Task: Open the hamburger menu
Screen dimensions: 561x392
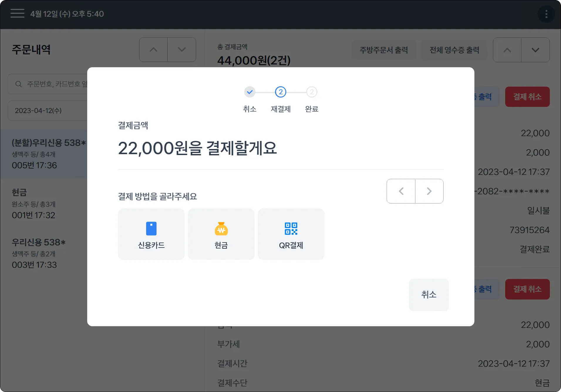Action: pos(17,14)
